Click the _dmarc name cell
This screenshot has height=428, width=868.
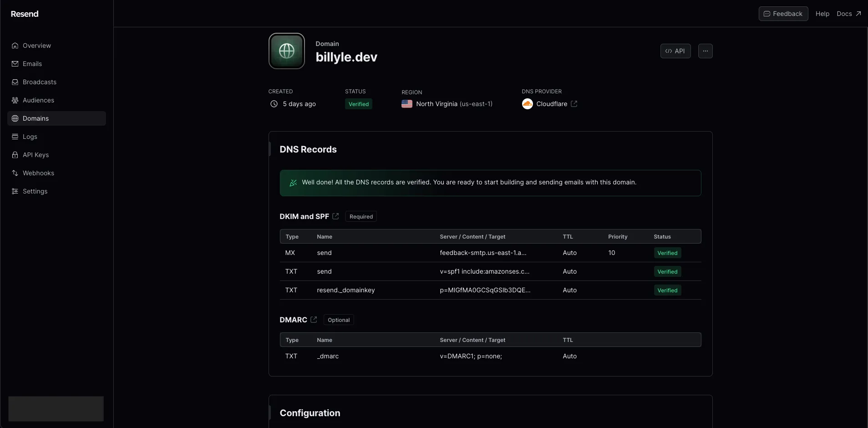coord(328,356)
